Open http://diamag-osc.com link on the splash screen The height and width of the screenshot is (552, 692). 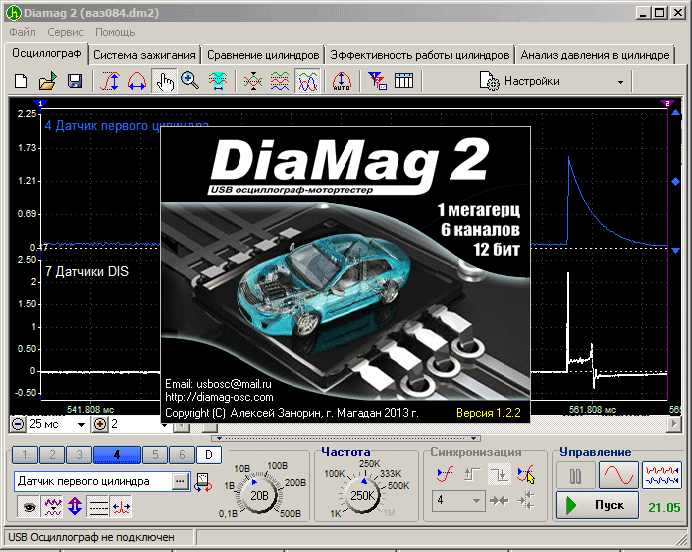coord(219,397)
